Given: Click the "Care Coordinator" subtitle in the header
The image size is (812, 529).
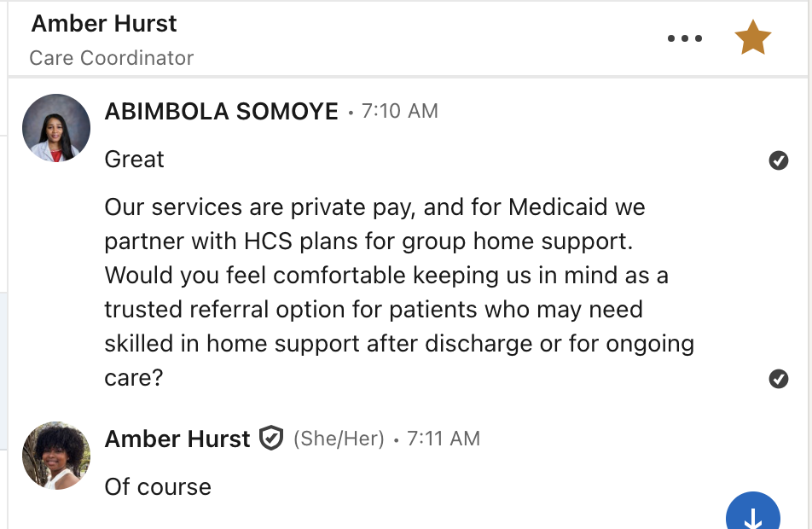Looking at the screenshot, I should [x=112, y=58].
